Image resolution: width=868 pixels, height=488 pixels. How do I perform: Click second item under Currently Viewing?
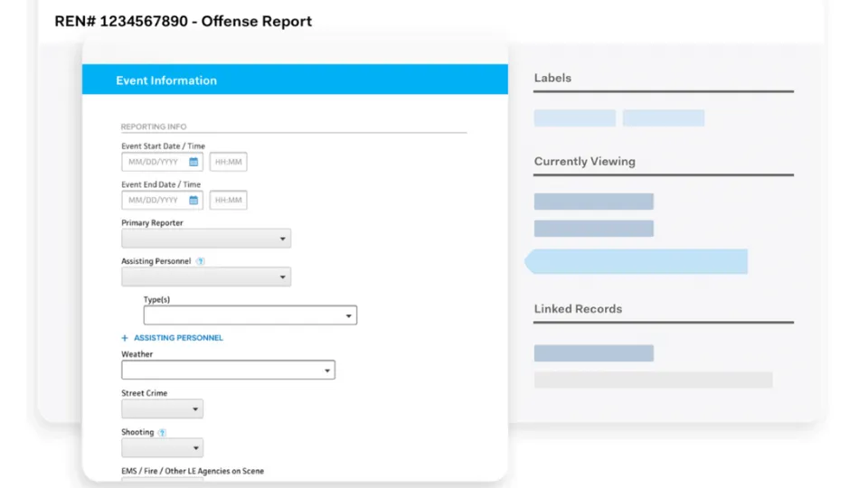(x=593, y=229)
